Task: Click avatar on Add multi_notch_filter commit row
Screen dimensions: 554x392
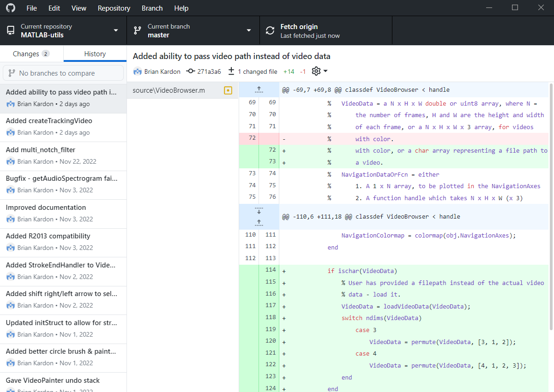Action: tap(11, 161)
